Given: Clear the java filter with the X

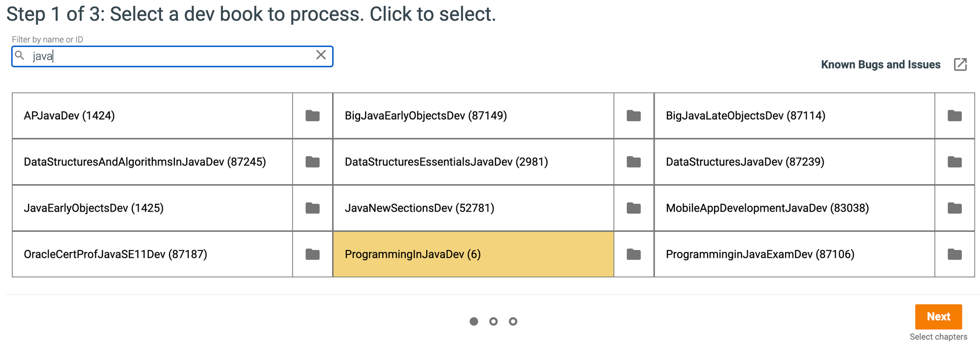Looking at the screenshot, I should (x=321, y=55).
